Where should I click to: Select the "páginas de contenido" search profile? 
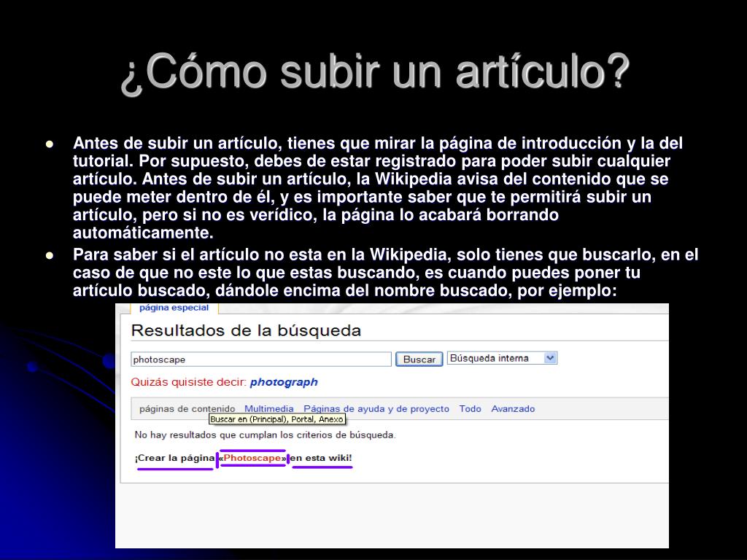tap(187, 408)
